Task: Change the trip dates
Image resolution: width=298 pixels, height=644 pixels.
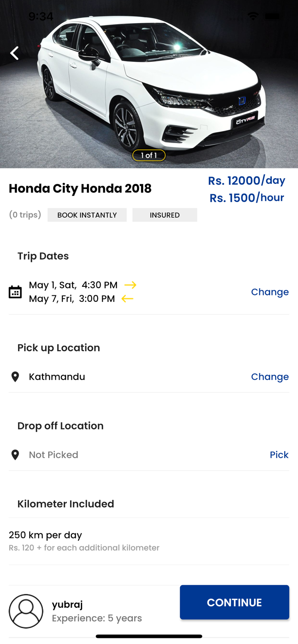Action: (270, 292)
